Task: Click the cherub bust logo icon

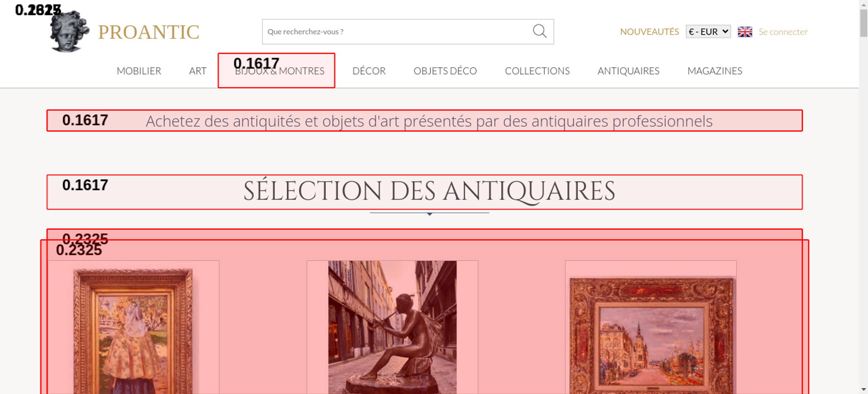Action: [x=69, y=32]
